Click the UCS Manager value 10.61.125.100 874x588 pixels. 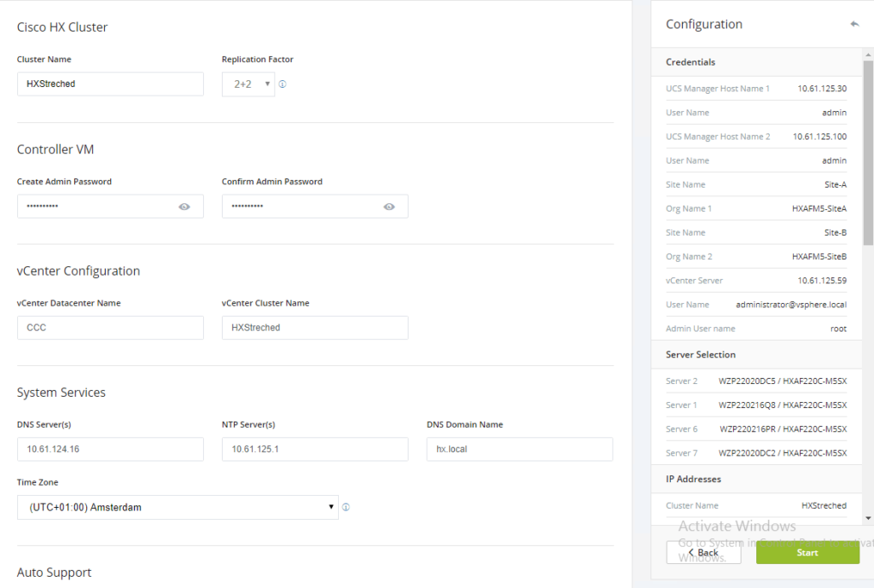pos(819,137)
